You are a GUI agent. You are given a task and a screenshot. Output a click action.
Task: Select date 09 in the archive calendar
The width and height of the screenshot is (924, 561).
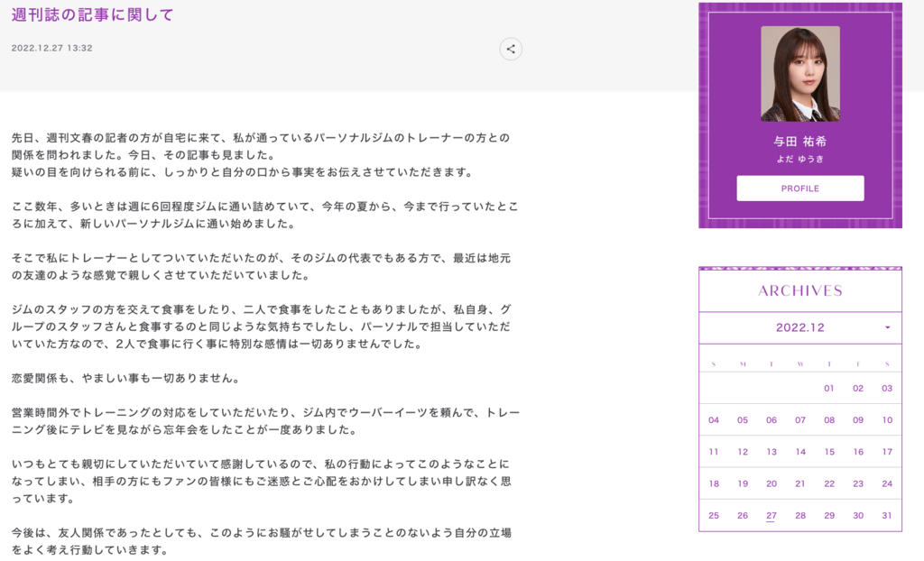point(858,420)
